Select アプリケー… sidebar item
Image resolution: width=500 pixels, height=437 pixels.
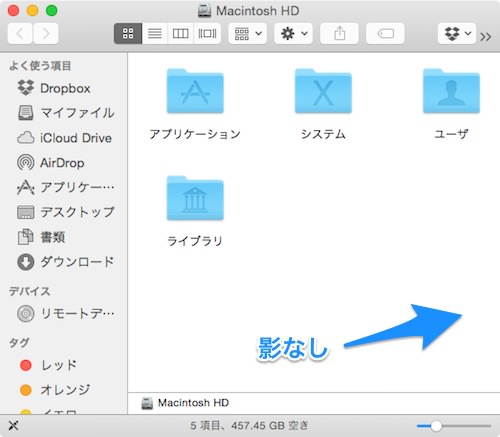tap(63, 187)
